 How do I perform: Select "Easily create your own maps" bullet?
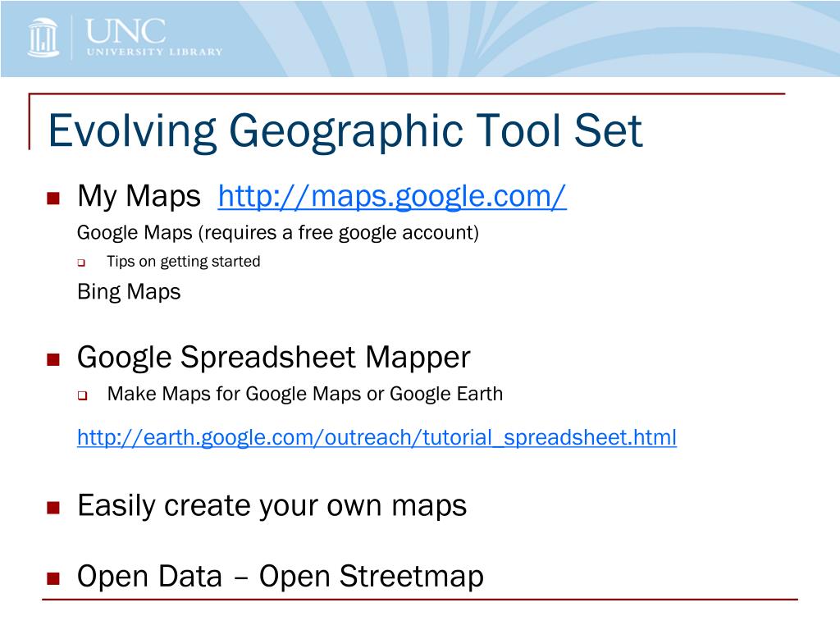272,506
